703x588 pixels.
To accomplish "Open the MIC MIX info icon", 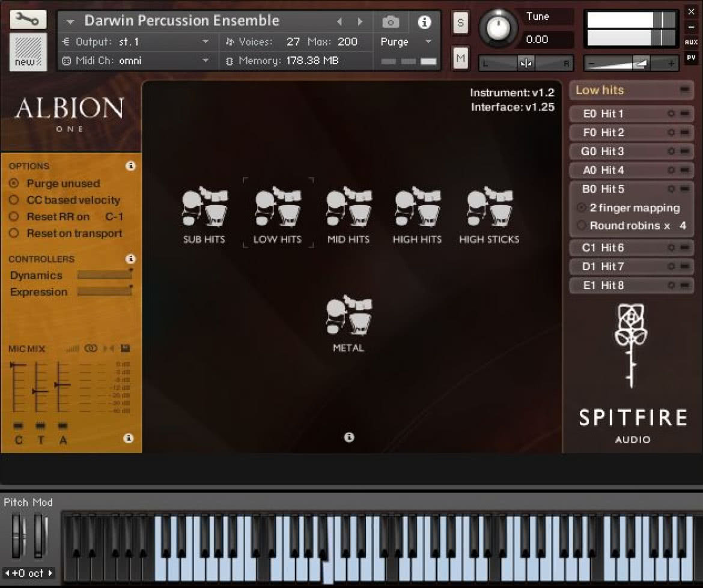I will pyautogui.click(x=128, y=438).
